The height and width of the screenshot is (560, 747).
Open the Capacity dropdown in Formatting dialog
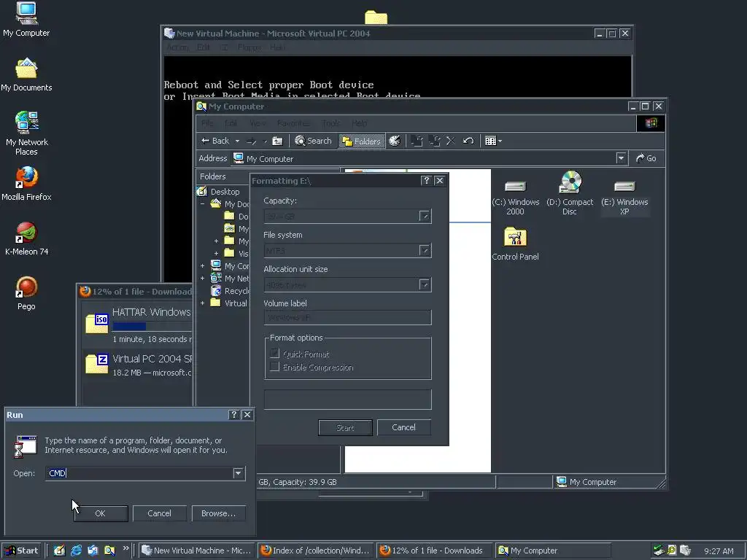(x=425, y=216)
